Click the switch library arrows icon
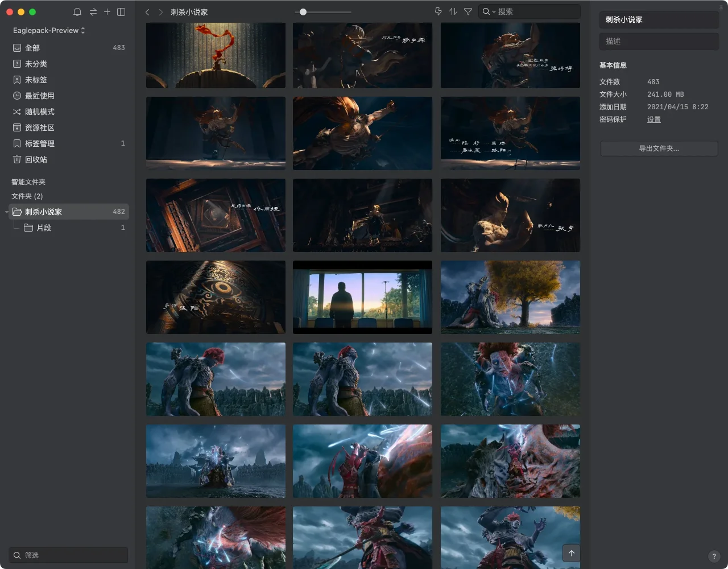This screenshot has width=728, height=569. 93,12
